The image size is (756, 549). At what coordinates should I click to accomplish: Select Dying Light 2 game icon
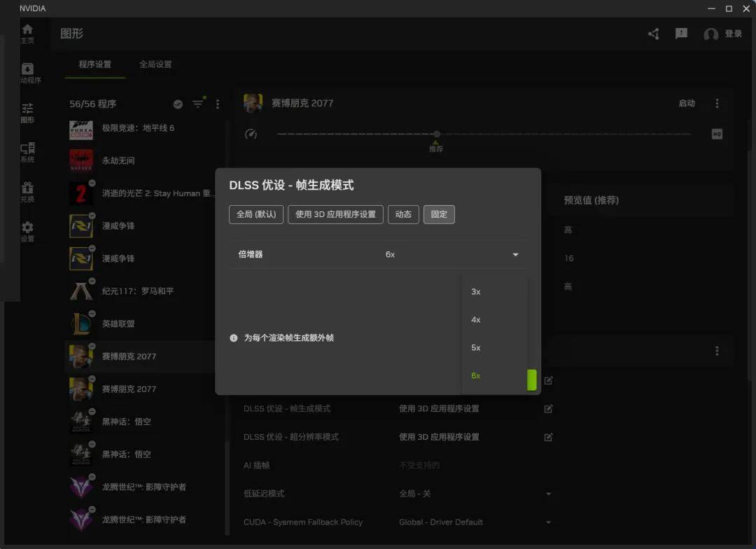(81, 193)
